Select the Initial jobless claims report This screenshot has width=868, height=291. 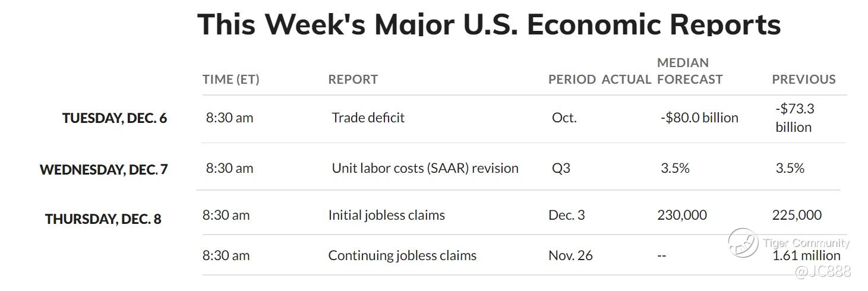[x=387, y=215]
